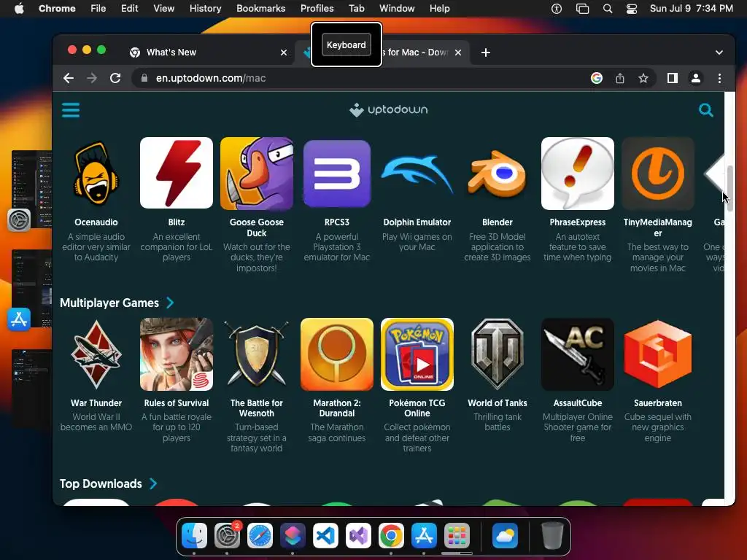Open the Blitz lightning icon
The width and height of the screenshot is (747, 560).
click(177, 174)
